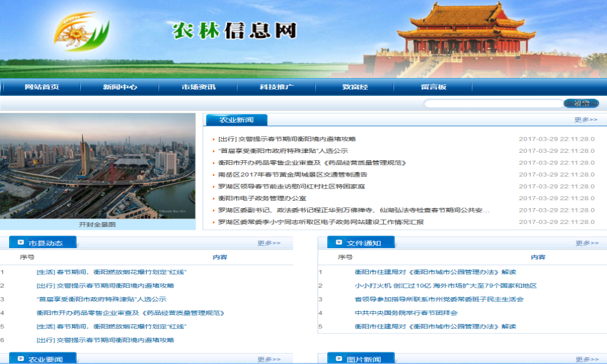Open 更多>> in 市县动态 section
This screenshot has width=607, height=364.
point(269,243)
